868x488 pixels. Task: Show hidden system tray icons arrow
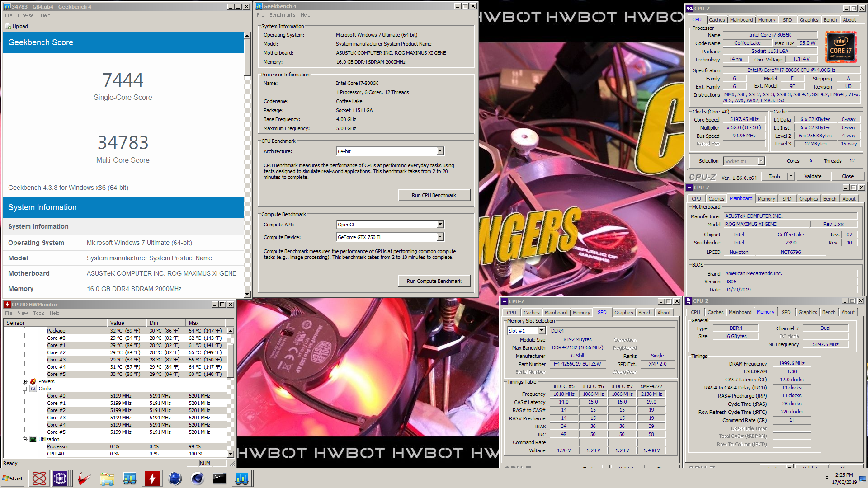(x=827, y=478)
